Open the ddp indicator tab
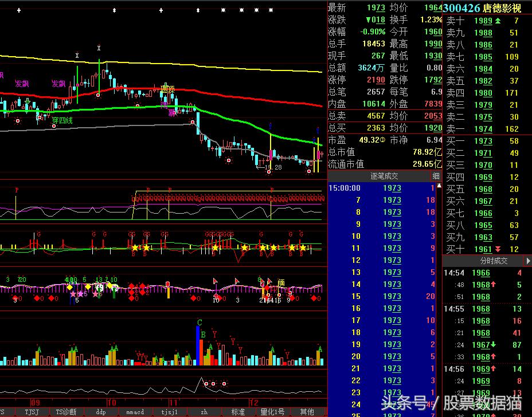 (101, 412)
